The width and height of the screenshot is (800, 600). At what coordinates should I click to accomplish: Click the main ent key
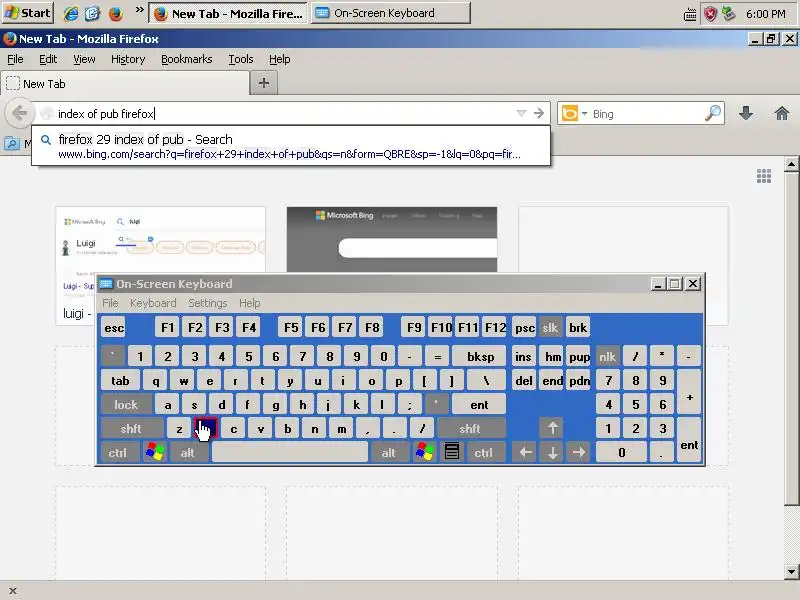pyautogui.click(x=479, y=405)
